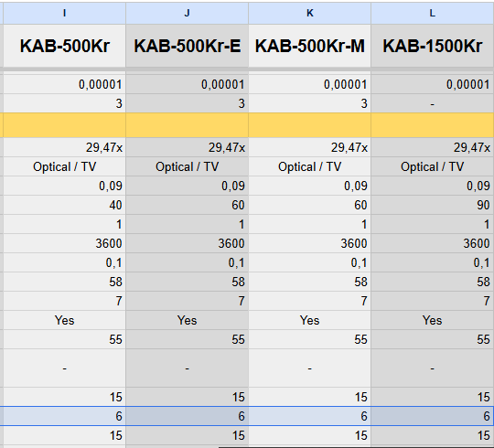Select column K header
This screenshot has height=448, width=494.
310,13
